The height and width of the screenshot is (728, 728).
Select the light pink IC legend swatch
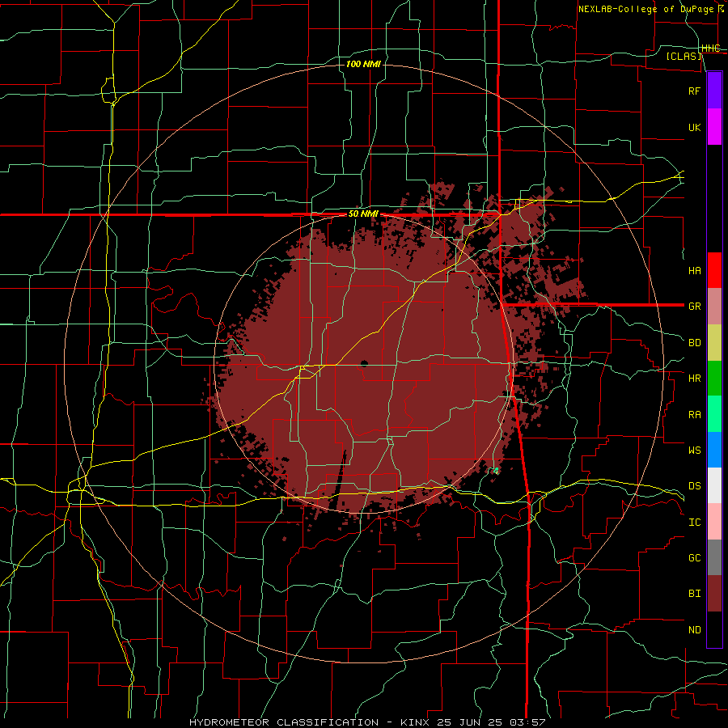pyautogui.click(x=714, y=522)
